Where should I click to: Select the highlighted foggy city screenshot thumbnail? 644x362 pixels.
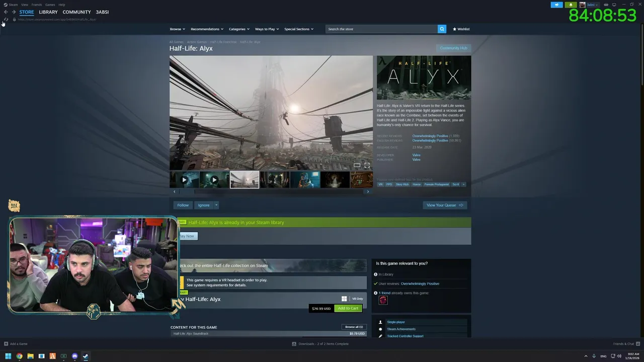pos(245,179)
